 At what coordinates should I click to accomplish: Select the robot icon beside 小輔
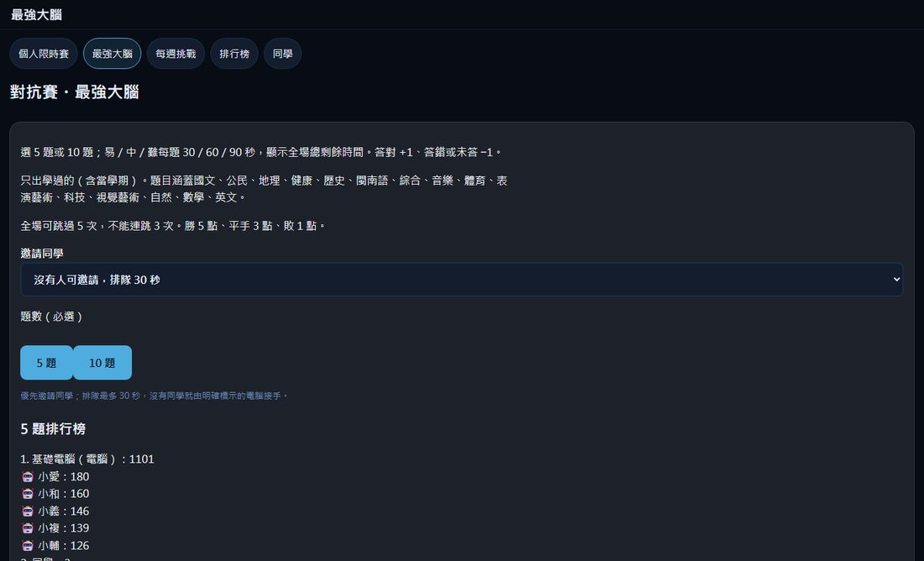click(27, 546)
